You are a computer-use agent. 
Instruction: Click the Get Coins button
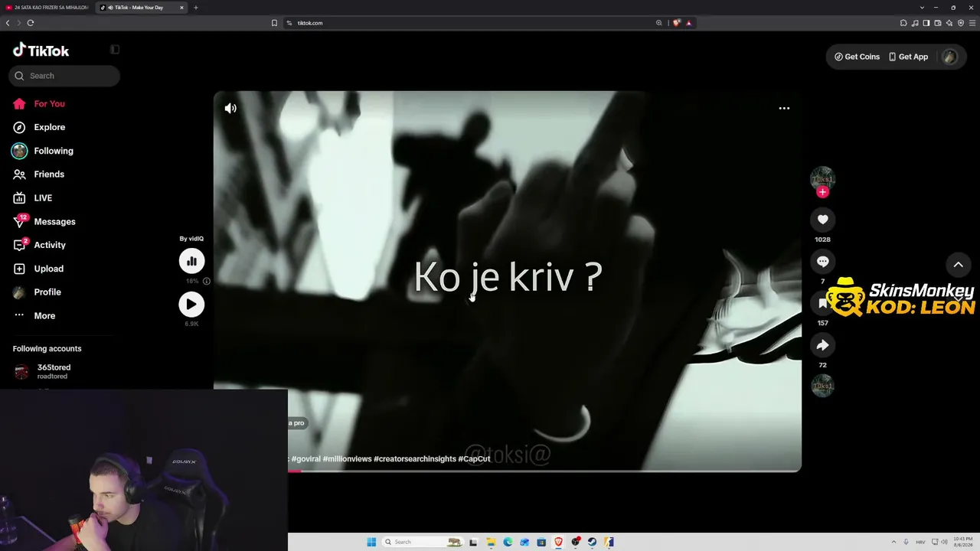coord(857,57)
